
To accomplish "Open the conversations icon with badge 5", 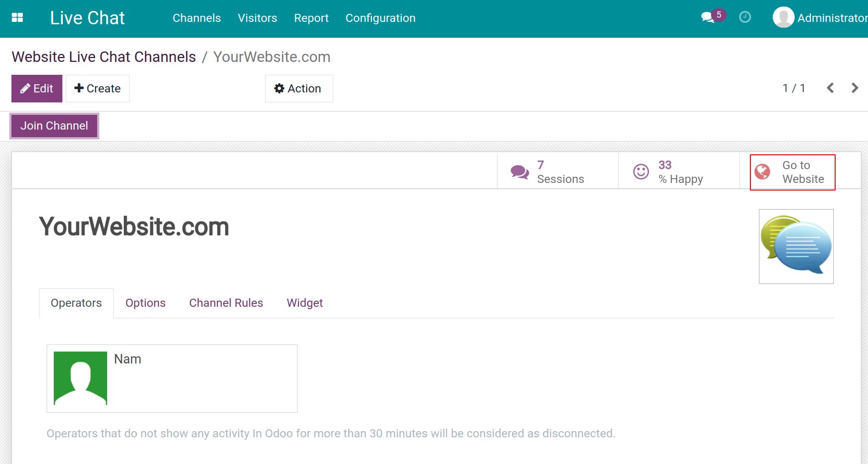I will pyautogui.click(x=708, y=18).
